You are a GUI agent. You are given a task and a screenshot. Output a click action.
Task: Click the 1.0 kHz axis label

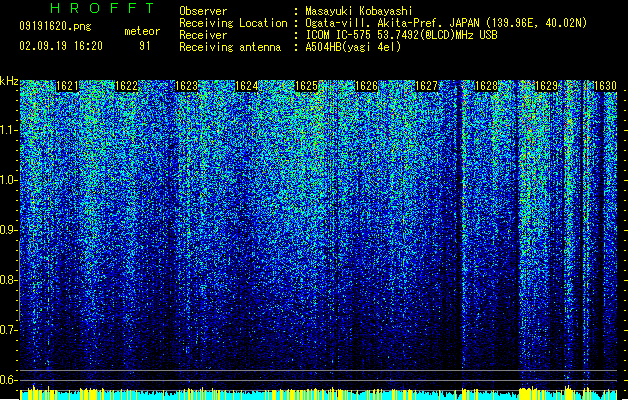9,180
